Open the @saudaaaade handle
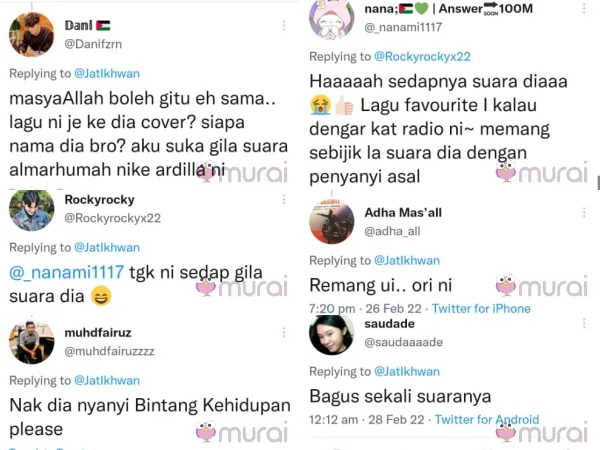600x450 pixels. click(403, 342)
